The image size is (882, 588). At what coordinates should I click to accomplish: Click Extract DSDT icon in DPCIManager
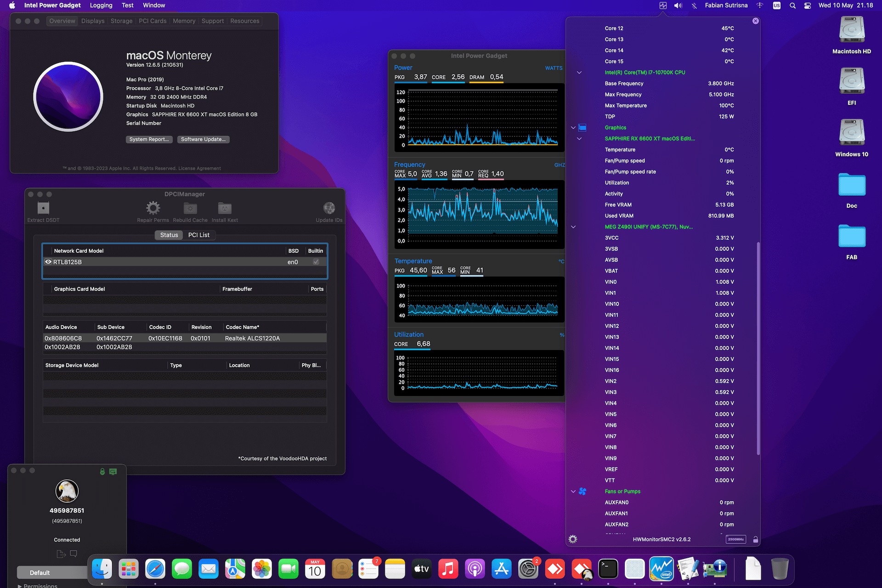tap(43, 208)
